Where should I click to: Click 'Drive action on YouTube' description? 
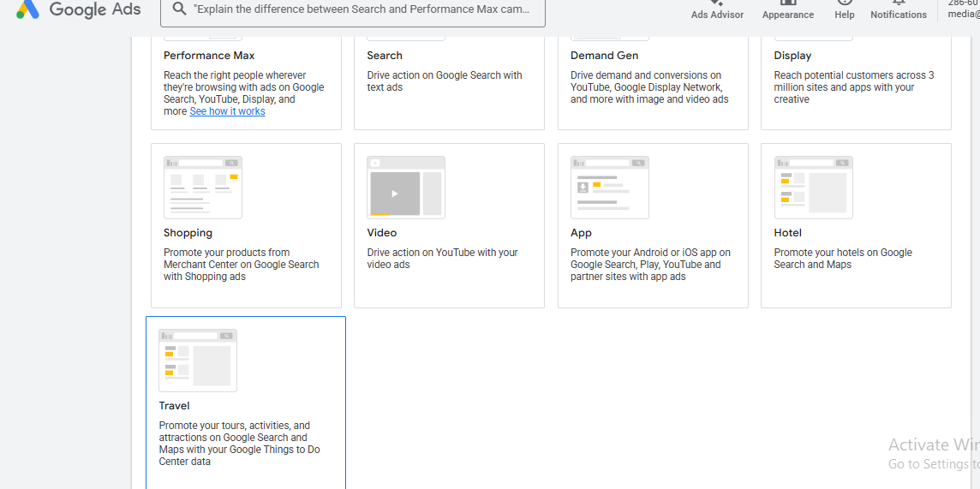[443, 259]
